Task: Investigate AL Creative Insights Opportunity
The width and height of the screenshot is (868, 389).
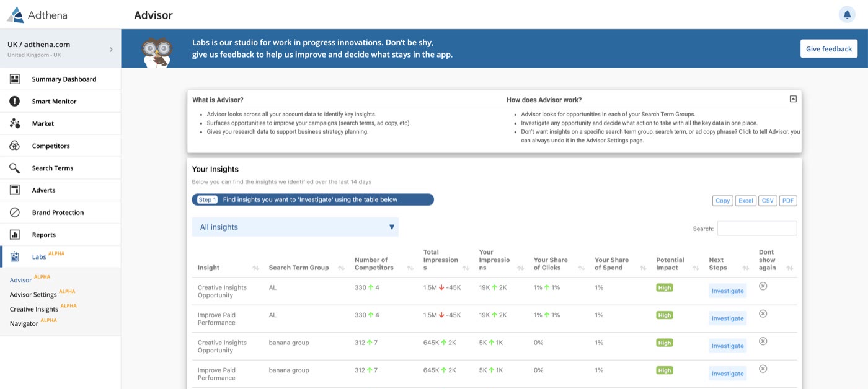Action: pyautogui.click(x=728, y=291)
